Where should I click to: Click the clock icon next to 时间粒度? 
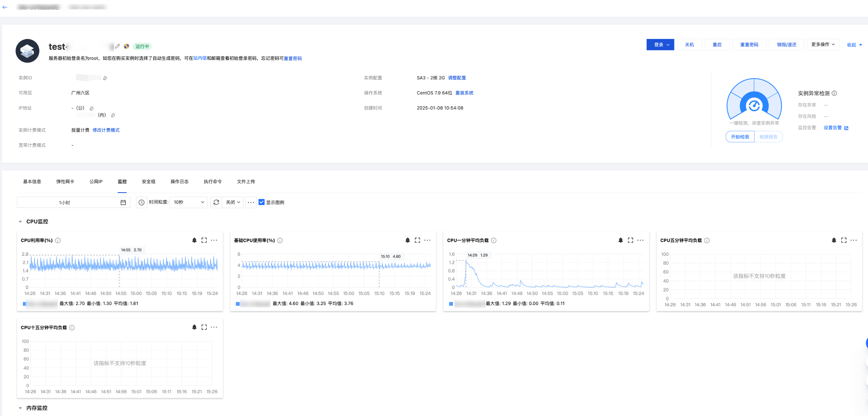coord(141,202)
